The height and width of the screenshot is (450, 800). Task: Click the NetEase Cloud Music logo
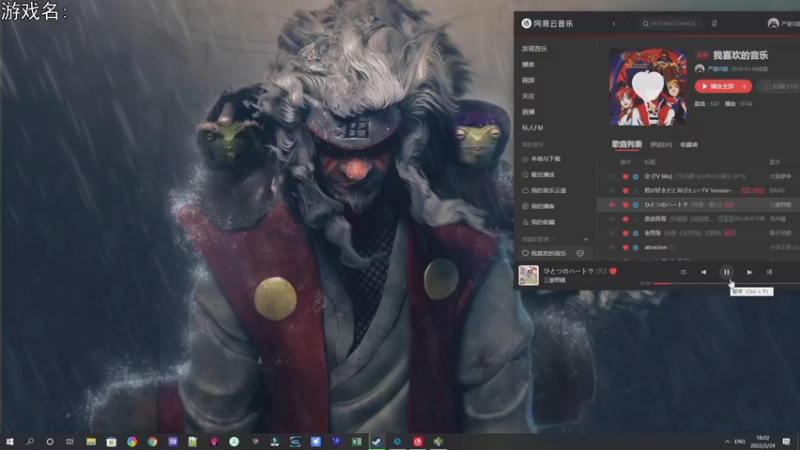547,23
